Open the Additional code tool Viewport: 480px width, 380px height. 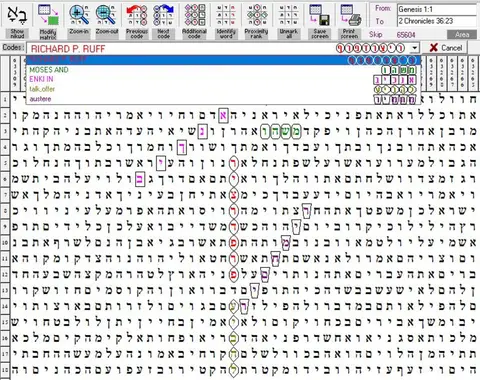click(195, 21)
